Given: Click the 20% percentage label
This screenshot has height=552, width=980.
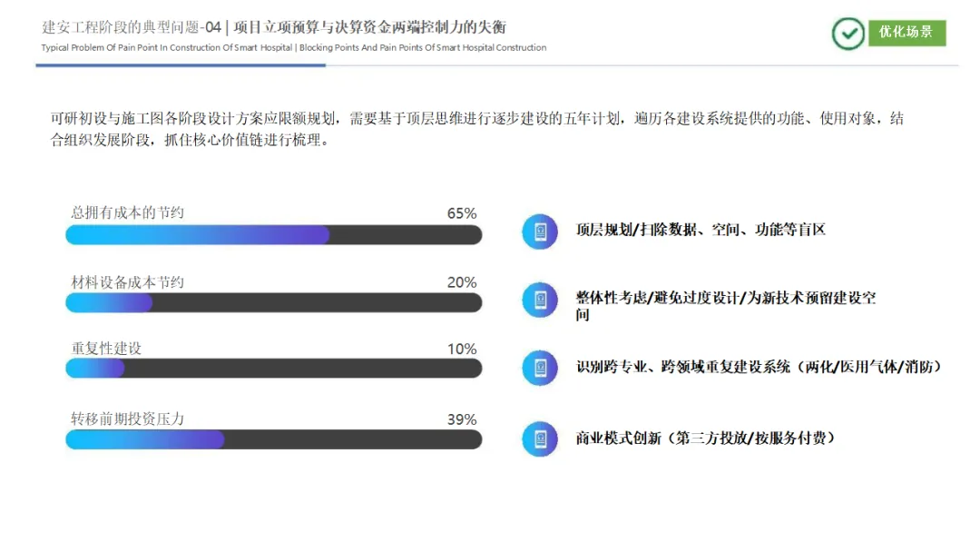Looking at the screenshot, I should coord(462,282).
